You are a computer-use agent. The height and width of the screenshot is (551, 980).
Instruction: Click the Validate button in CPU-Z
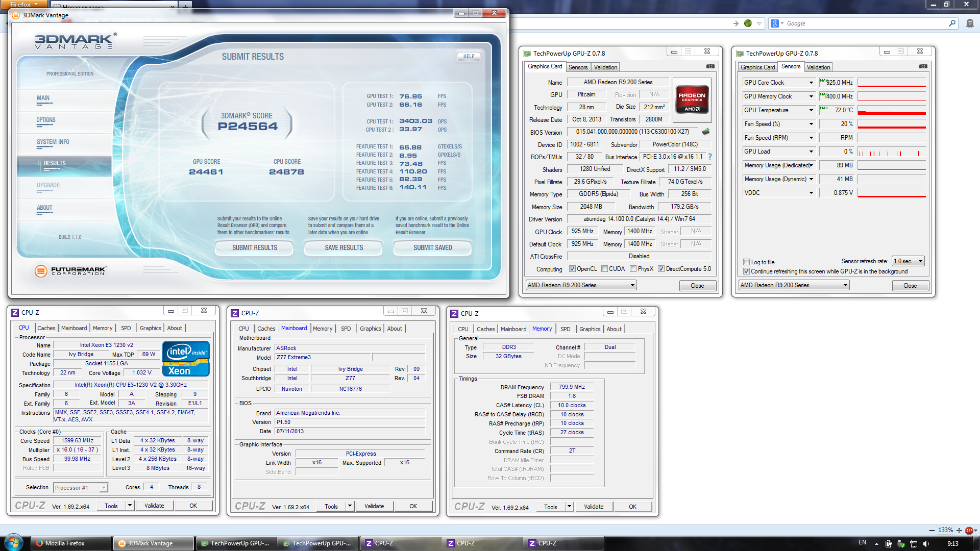(x=154, y=506)
